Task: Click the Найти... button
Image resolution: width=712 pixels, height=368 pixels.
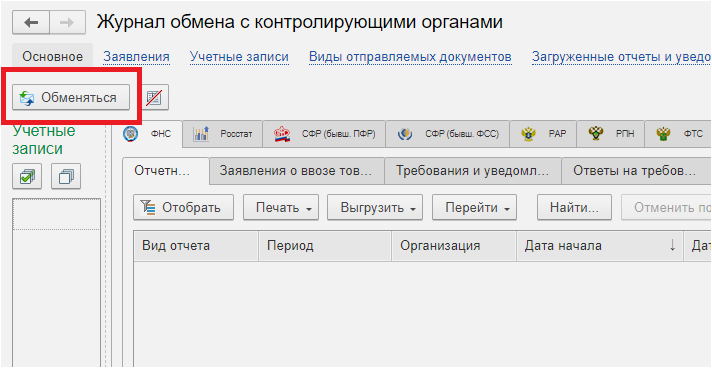Action: (574, 208)
